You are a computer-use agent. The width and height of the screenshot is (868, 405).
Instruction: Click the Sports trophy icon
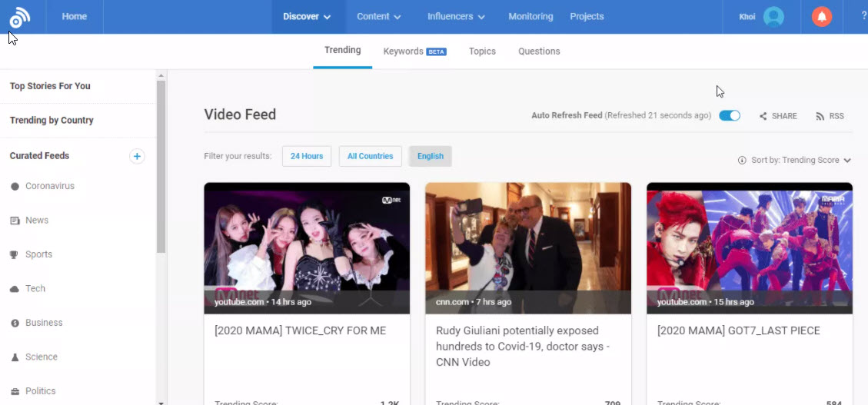(15, 254)
